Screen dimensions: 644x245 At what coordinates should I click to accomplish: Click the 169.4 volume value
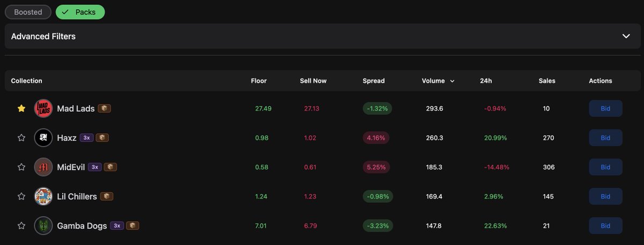pos(434,197)
